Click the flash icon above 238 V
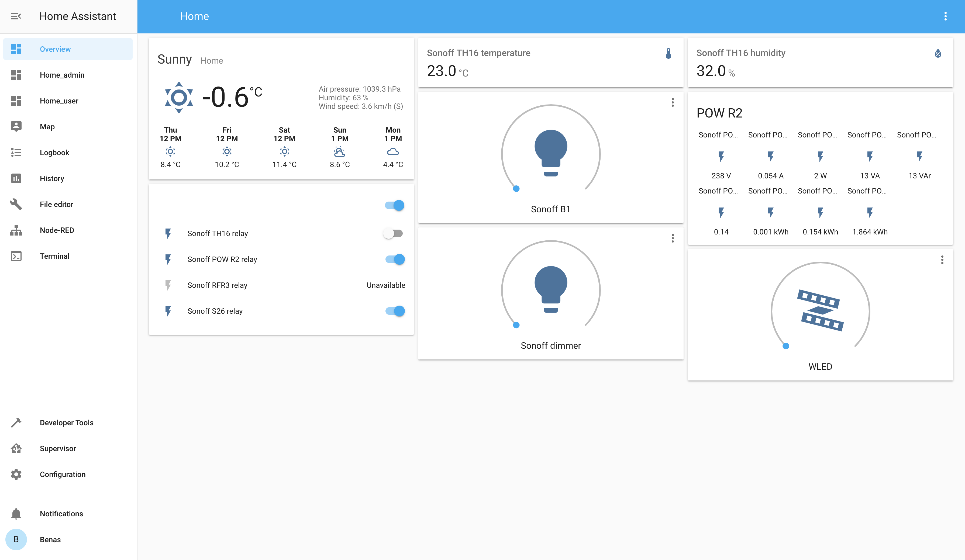Image resolution: width=965 pixels, height=560 pixels. click(721, 156)
